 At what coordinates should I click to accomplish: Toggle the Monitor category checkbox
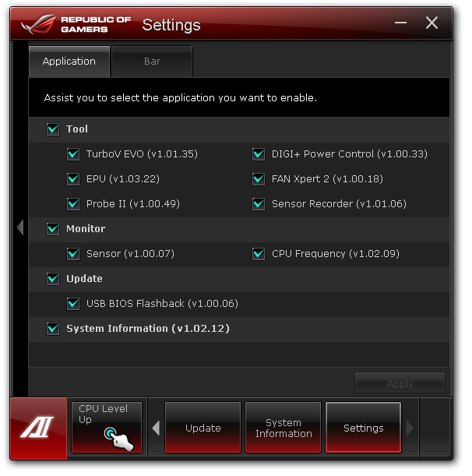[53, 229]
